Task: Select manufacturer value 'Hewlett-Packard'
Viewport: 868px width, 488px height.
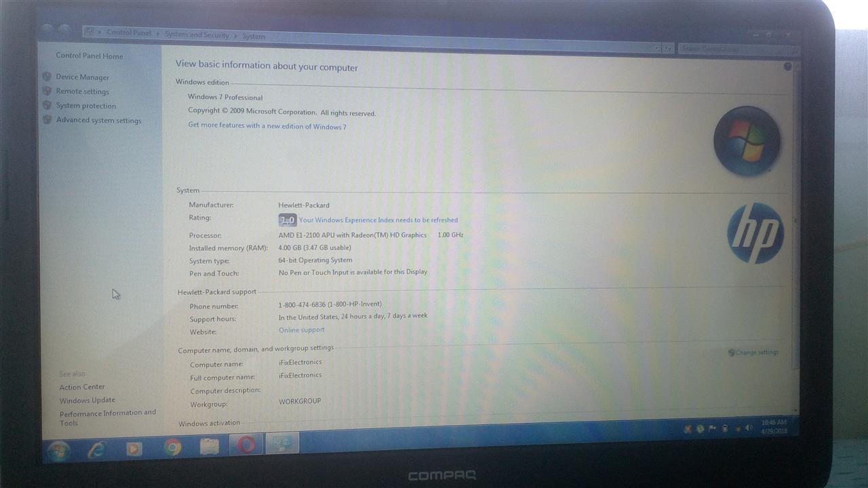Action: coord(304,205)
